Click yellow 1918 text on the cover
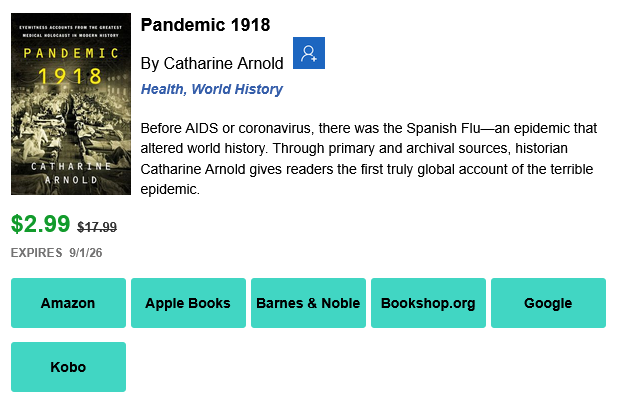This screenshot has height=401, width=619. coord(70,76)
